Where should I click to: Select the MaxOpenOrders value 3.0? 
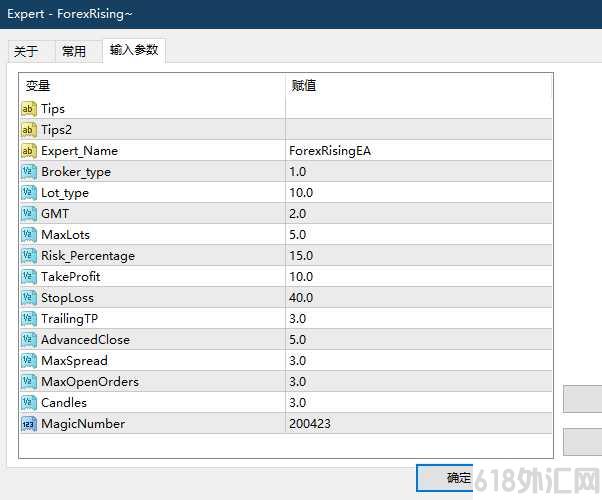[298, 382]
